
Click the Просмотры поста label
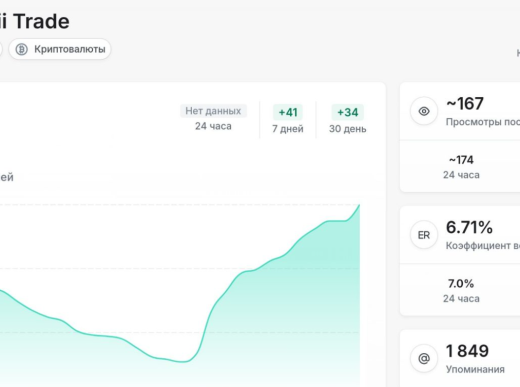pyautogui.click(x=483, y=122)
